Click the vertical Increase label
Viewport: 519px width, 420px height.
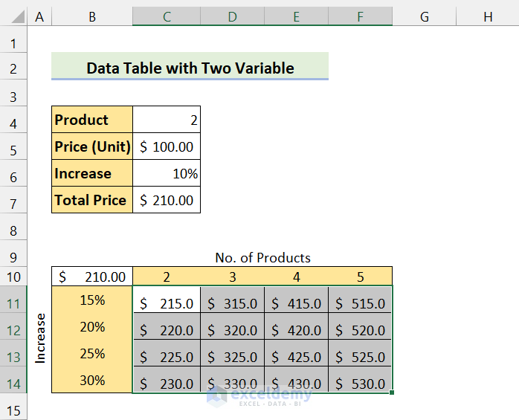[x=41, y=338]
